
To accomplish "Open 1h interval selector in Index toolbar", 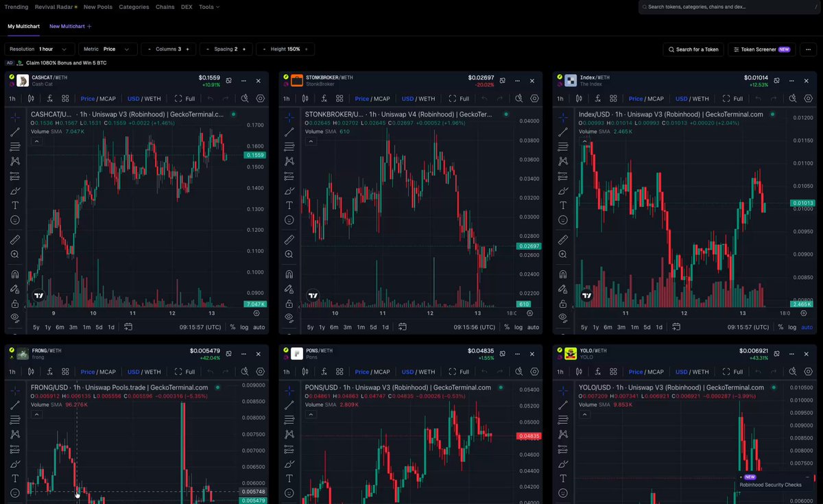I will click(x=560, y=99).
